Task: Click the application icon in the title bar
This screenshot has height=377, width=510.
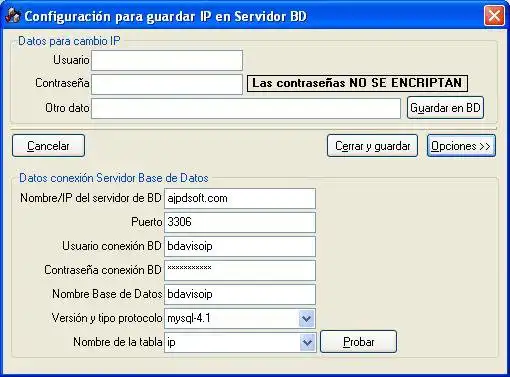Action: point(13,15)
